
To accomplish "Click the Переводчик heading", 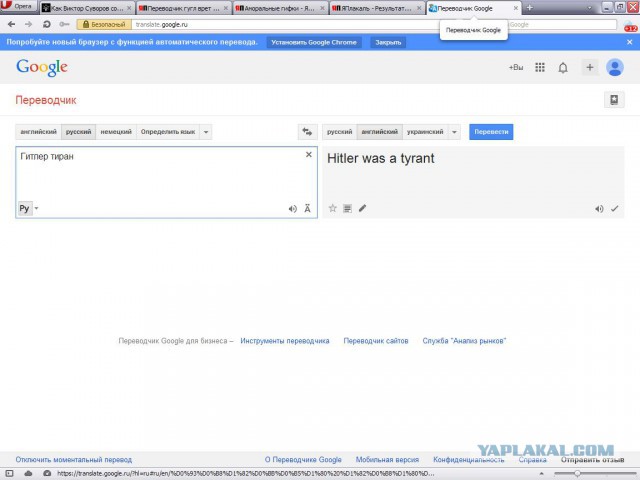I will [x=46, y=100].
